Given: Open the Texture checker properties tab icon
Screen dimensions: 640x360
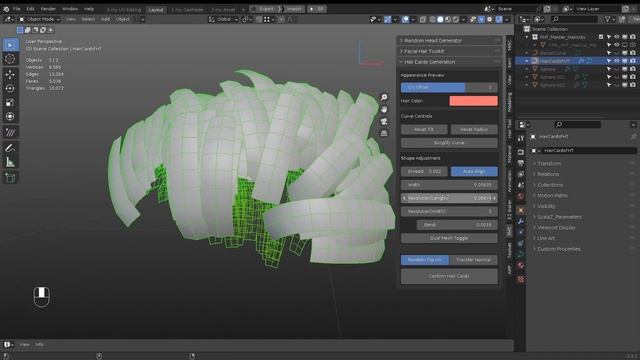Looking at the screenshot, I should 521,279.
